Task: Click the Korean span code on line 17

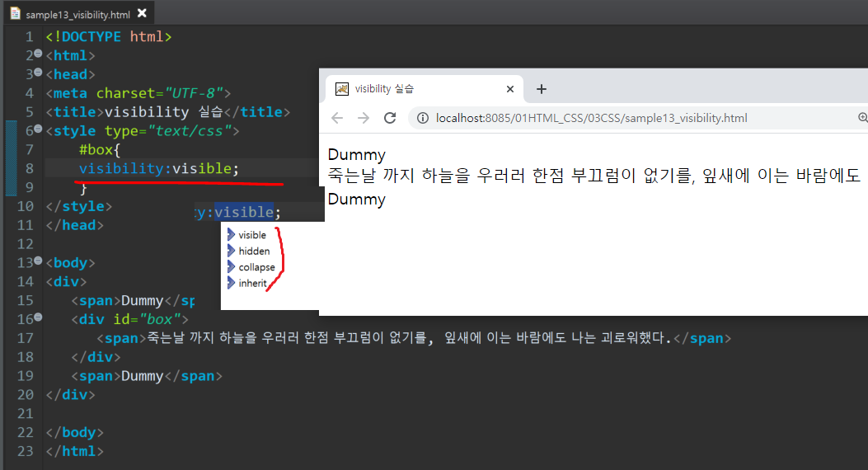Action: (x=414, y=338)
